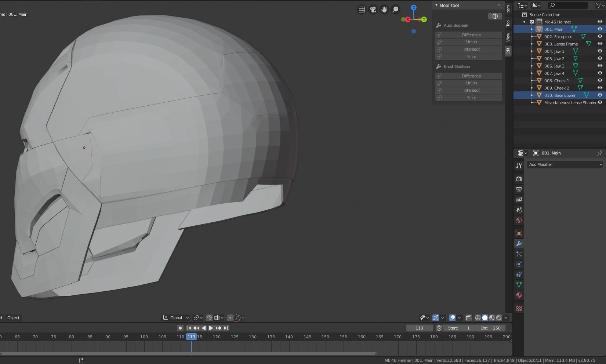This screenshot has width=606, height=364.
Task: Toggle viewport overlays display
Action: click(452, 318)
